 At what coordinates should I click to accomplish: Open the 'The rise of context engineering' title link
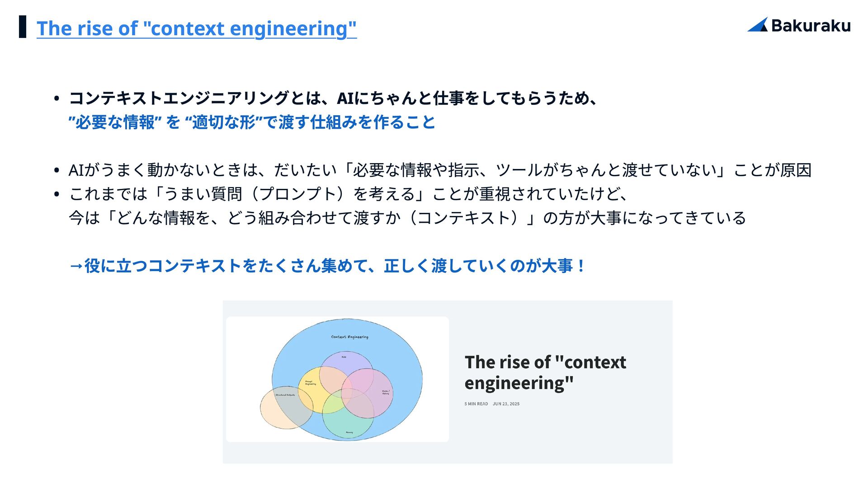click(197, 28)
